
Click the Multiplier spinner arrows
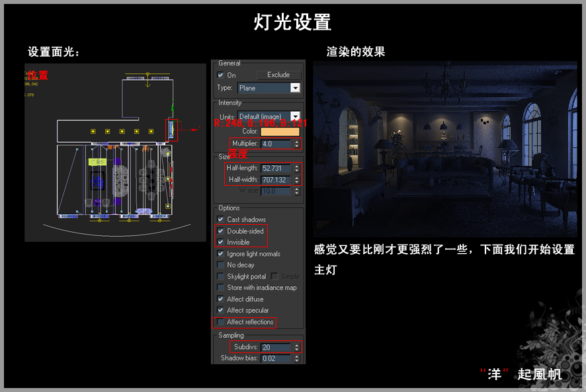coord(296,144)
